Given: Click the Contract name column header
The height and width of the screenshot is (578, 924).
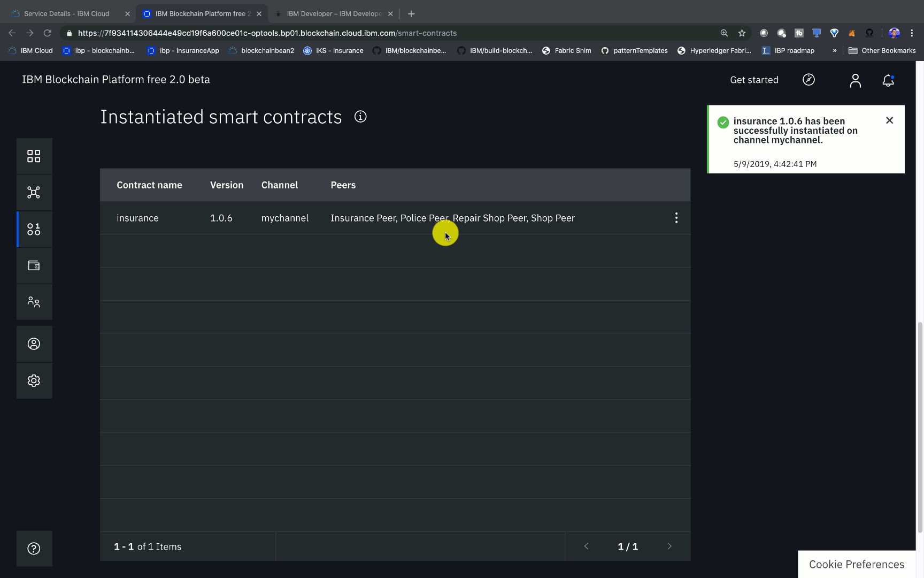Looking at the screenshot, I should pyautogui.click(x=149, y=185).
